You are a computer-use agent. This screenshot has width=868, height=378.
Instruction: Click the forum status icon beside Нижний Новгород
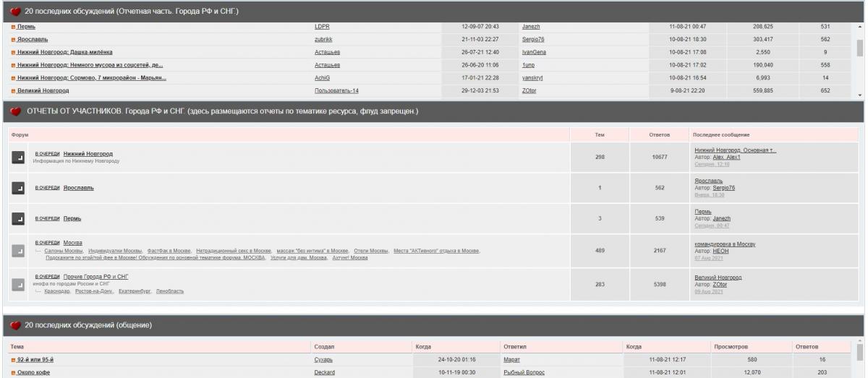click(19, 158)
